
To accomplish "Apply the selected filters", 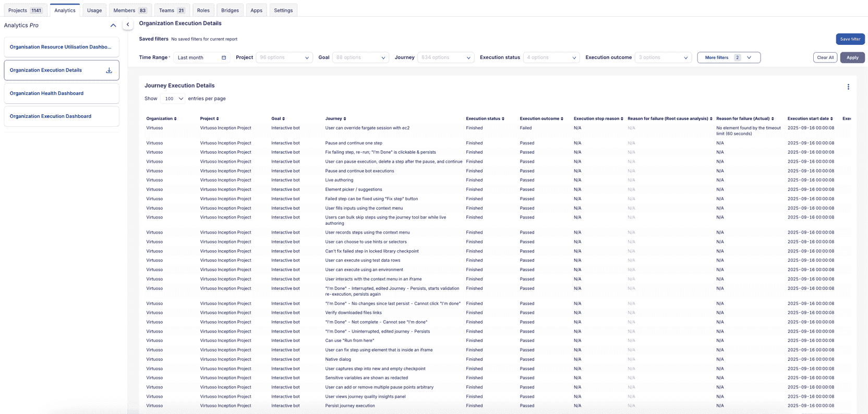I will pos(852,57).
